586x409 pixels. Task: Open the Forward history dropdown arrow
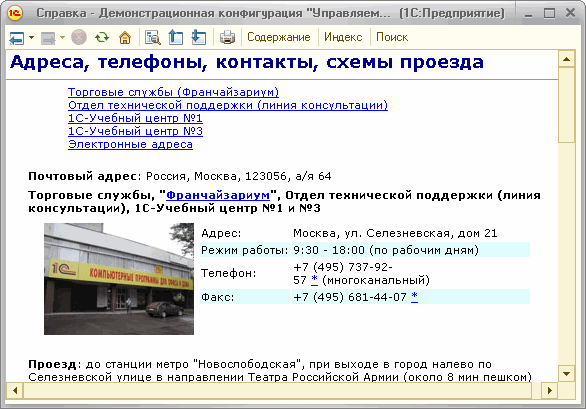pos(62,37)
